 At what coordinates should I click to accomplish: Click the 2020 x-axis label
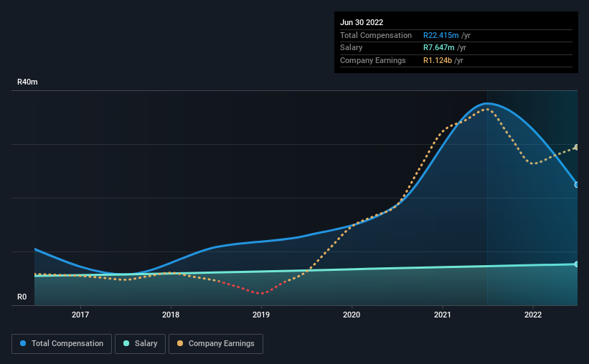tap(352, 315)
